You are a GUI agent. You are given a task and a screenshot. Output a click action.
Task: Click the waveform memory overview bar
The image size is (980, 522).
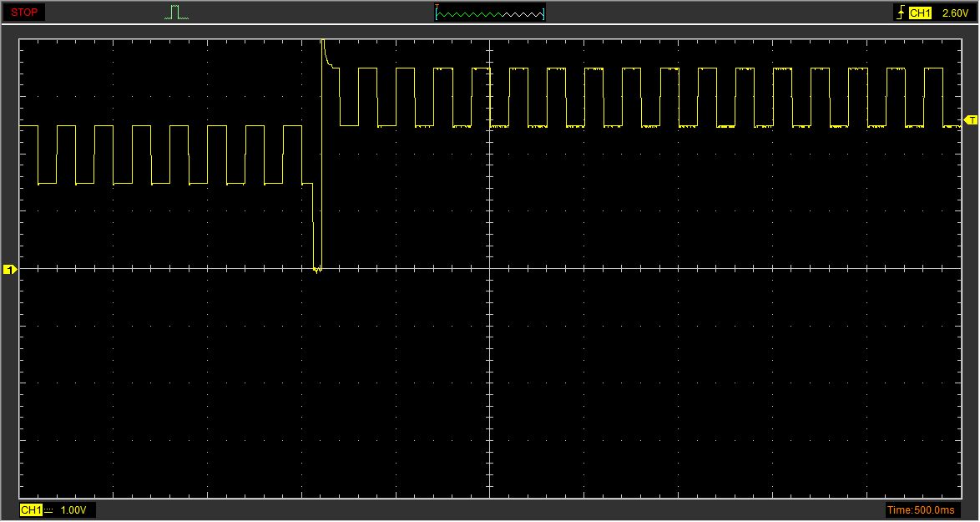(x=490, y=13)
